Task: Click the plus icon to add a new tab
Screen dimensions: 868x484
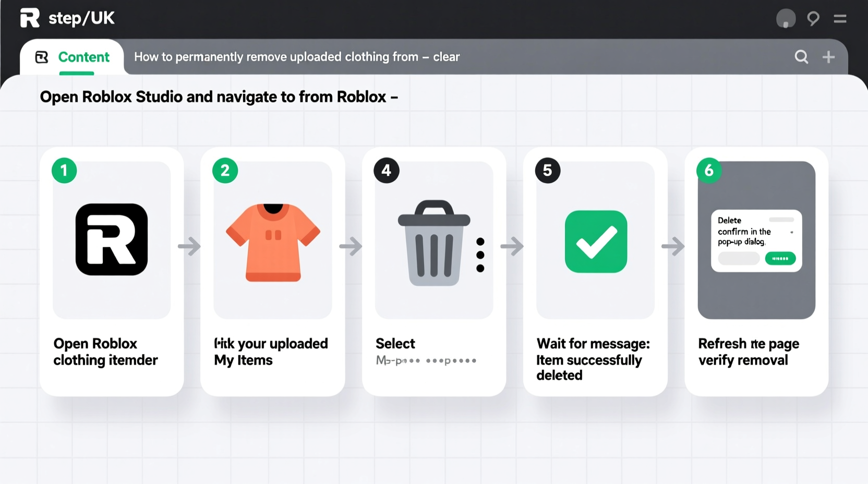Action: pyautogui.click(x=829, y=57)
